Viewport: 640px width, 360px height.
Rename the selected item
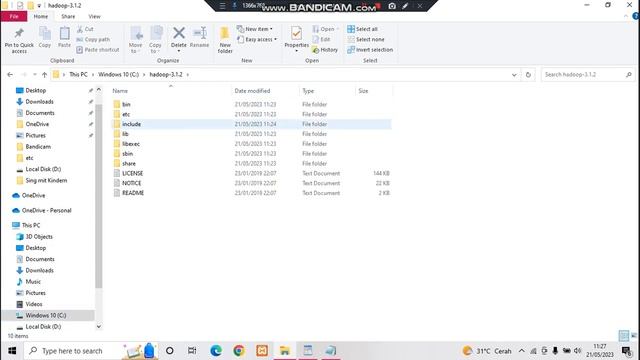pyautogui.click(x=199, y=38)
